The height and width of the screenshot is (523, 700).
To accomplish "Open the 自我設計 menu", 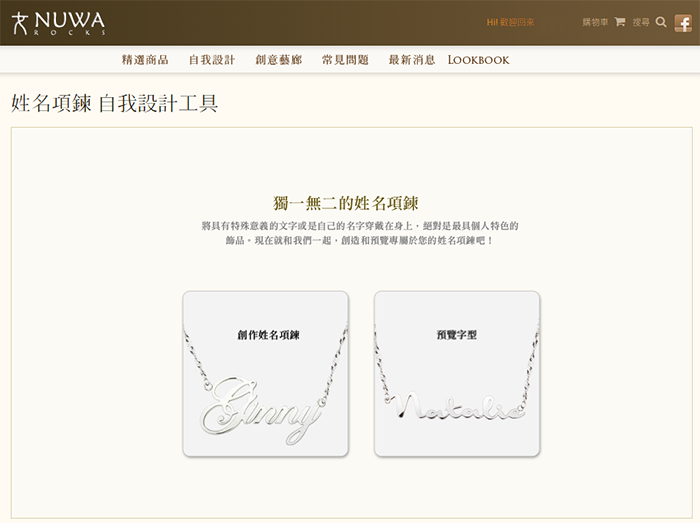I will [x=212, y=60].
